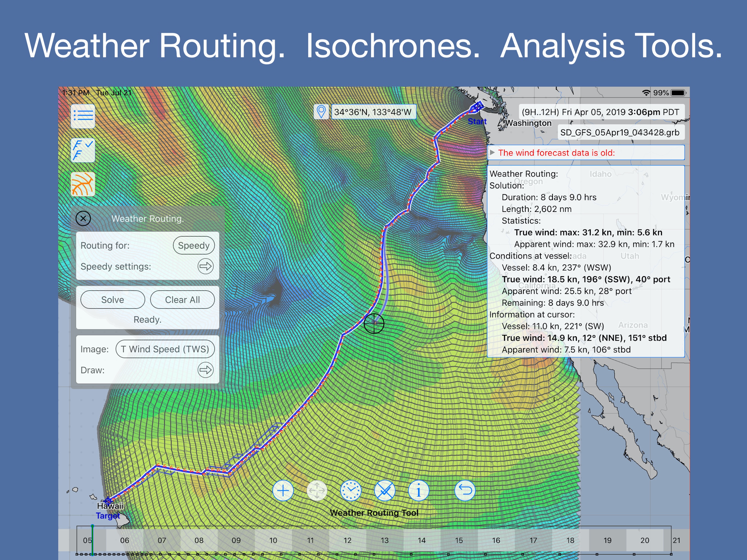
Task: Tap the undo back arrow icon
Action: point(465,491)
